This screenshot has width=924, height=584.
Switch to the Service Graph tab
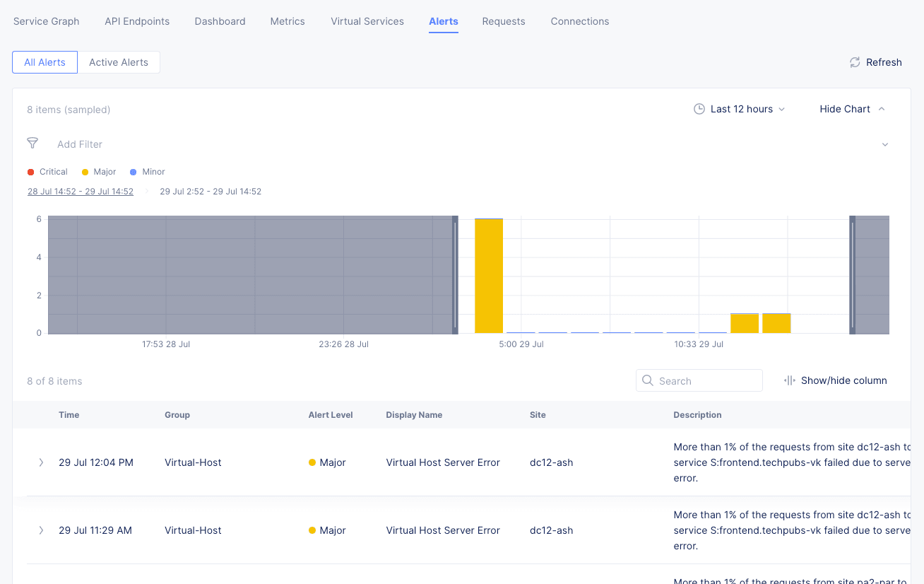pos(47,21)
